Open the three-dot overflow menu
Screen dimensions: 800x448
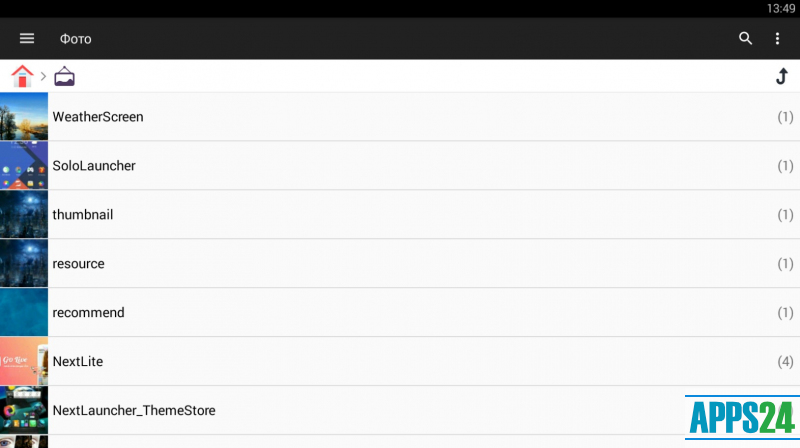[x=777, y=39]
